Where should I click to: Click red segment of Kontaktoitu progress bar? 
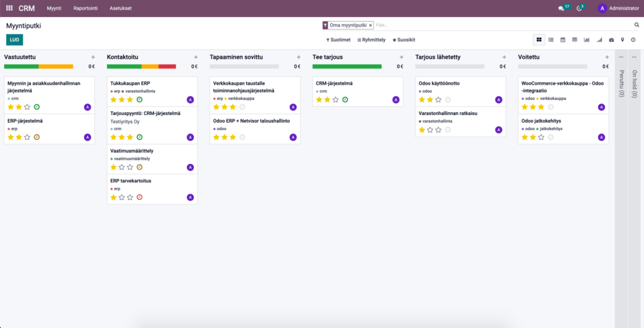click(x=167, y=66)
